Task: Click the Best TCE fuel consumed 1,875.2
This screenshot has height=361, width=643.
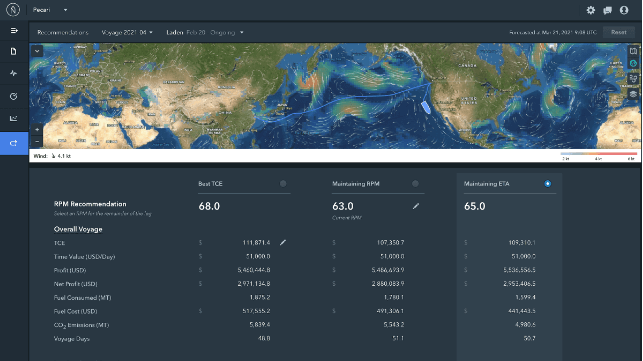Action: (260, 297)
